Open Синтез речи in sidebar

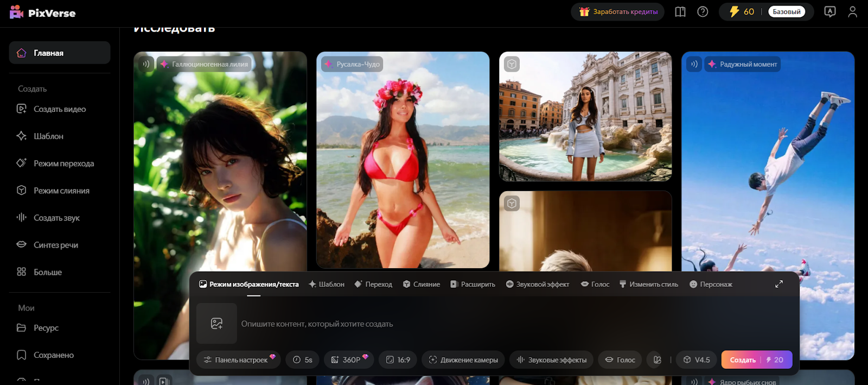[x=60, y=245]
